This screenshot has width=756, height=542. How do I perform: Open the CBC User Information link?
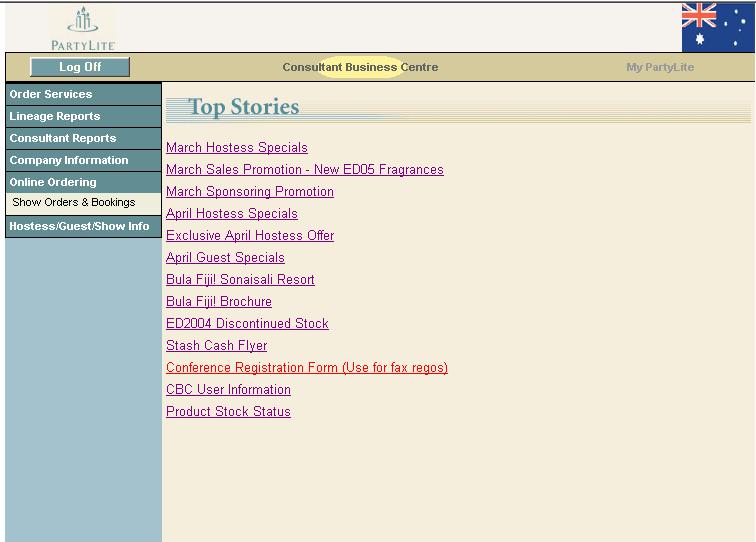pos(229,390)
